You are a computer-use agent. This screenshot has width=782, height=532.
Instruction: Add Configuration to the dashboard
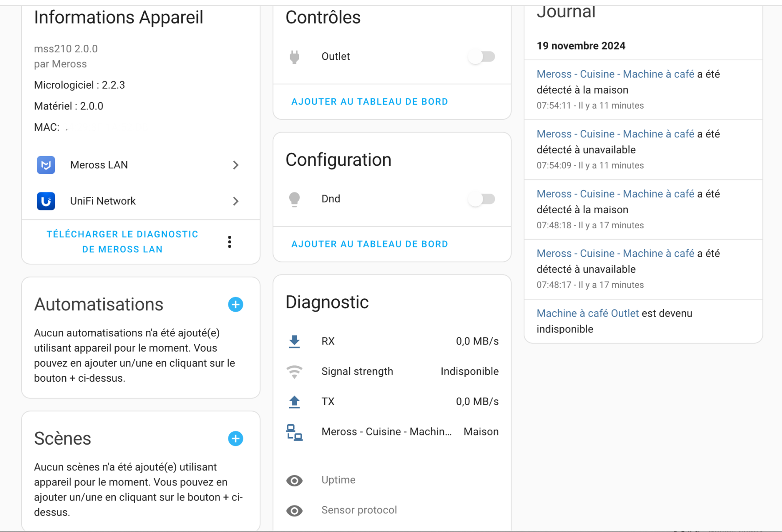[369, 244]
